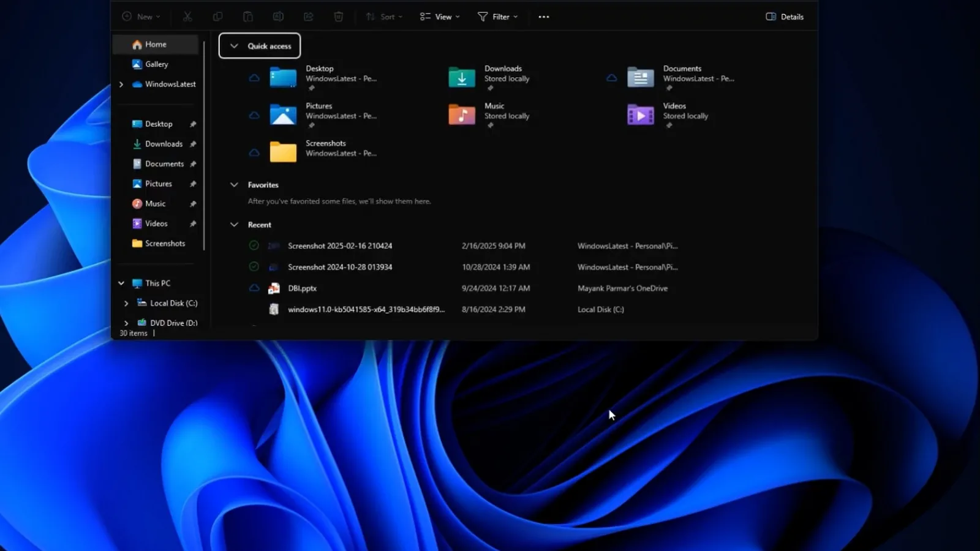Select DVD Drive (D:) in the sidebar
The width and height of the screenshot is (980, 551).
tap(167, 323)
